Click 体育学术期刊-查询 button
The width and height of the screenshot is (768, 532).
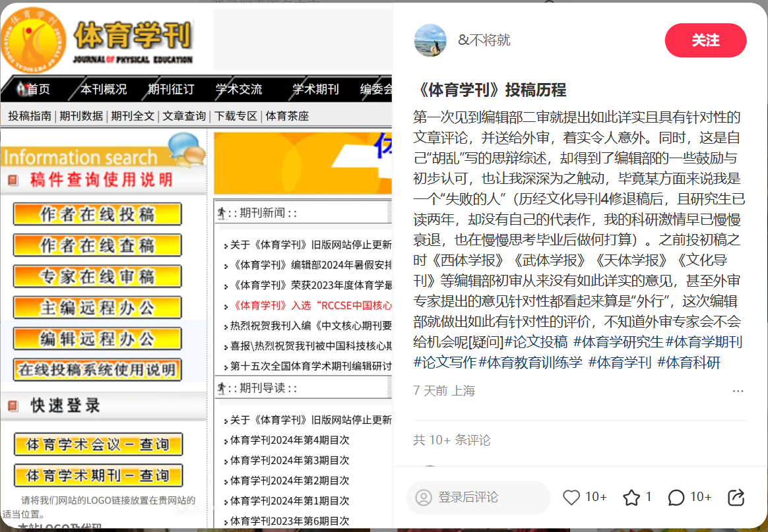tap(98, 475)
